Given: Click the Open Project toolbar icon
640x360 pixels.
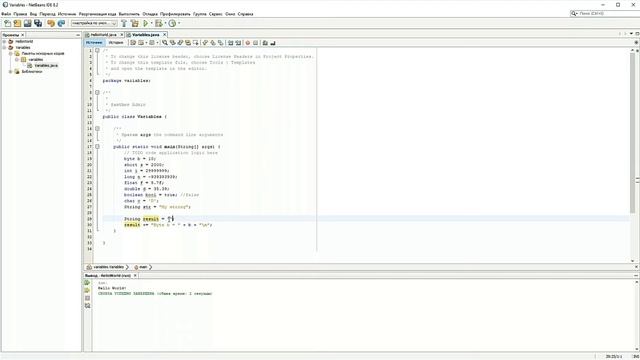Looking at the screenshot, I should pyautogui.click(x=27, y=23).
